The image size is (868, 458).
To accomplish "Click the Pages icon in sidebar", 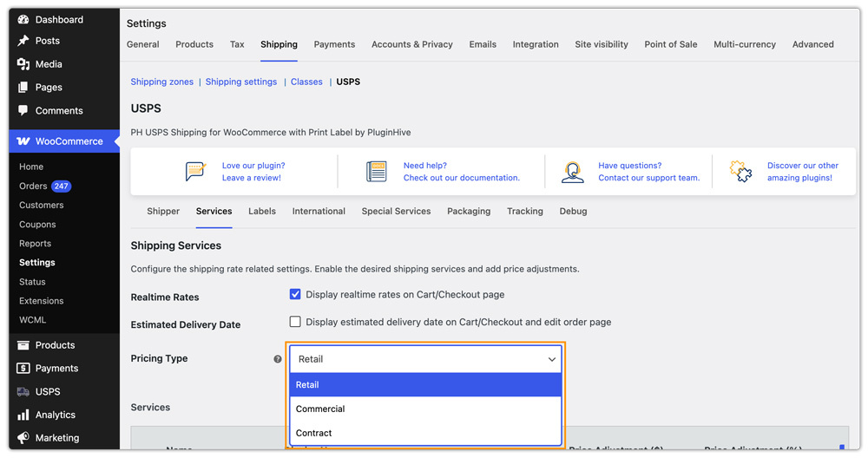I will tap(23, 88).
